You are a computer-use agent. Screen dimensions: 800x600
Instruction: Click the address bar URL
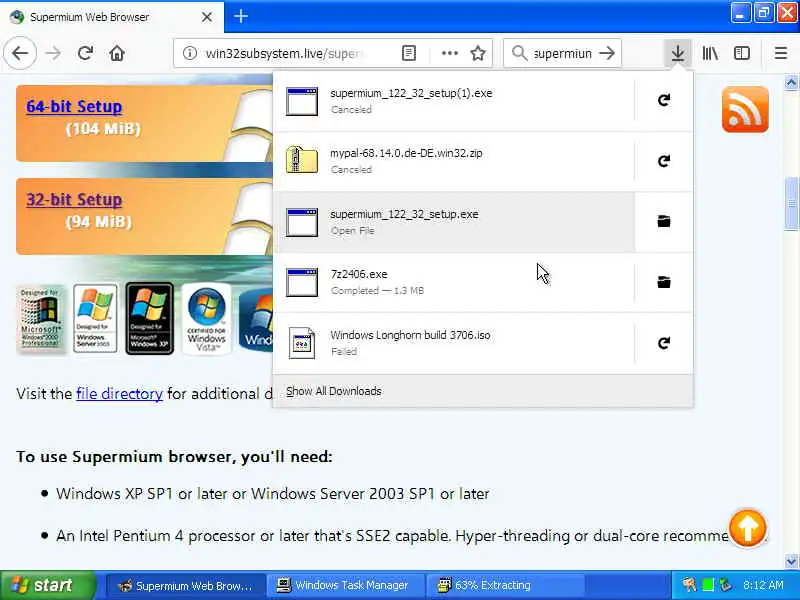pos(284,53)
